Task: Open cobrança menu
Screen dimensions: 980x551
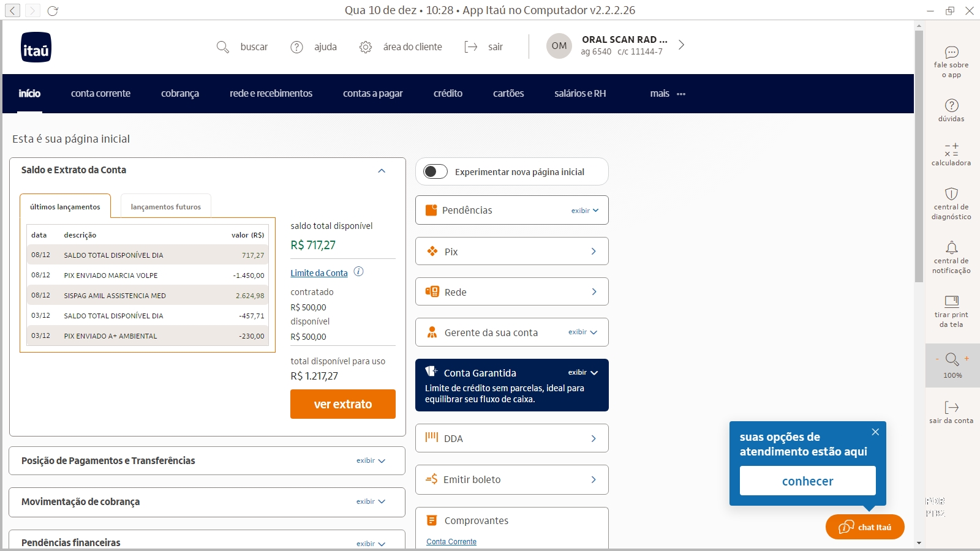Action: tap(180, 94)
